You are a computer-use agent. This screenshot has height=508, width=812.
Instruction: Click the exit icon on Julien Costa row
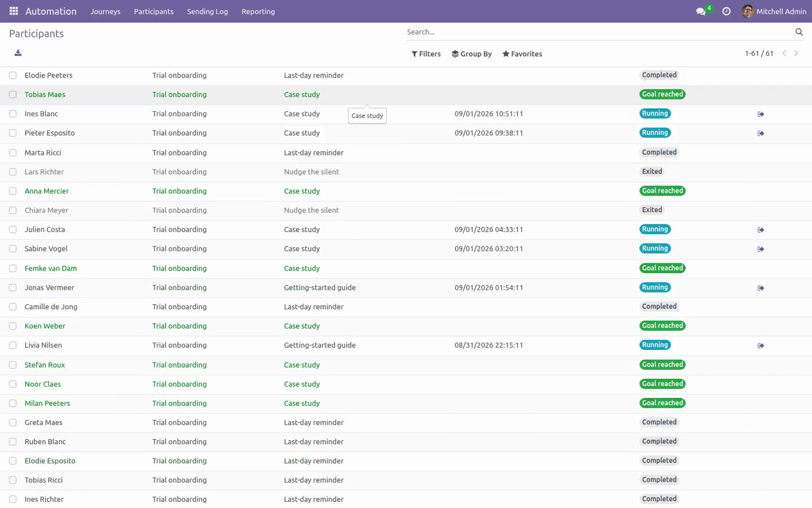pos(761,230)
